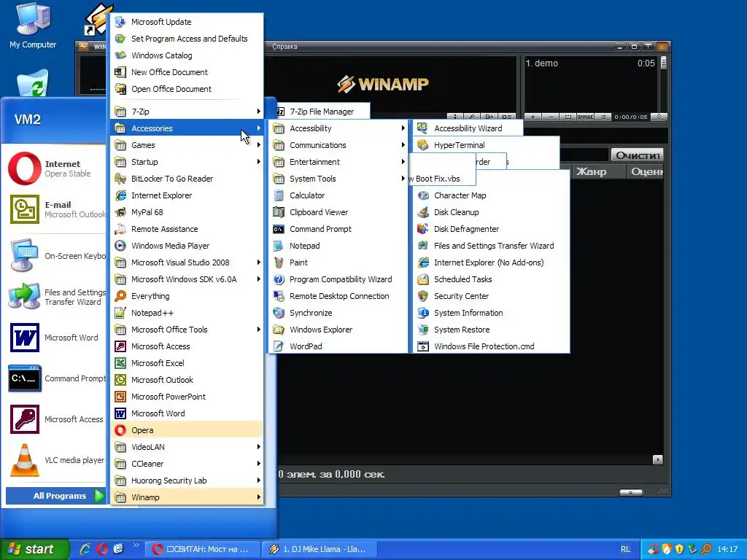The width and height of the screenshot is (747, 560).
Task: Open Files and Settings Transfer Wizard in System Tools
Action: tap(491, 246)
